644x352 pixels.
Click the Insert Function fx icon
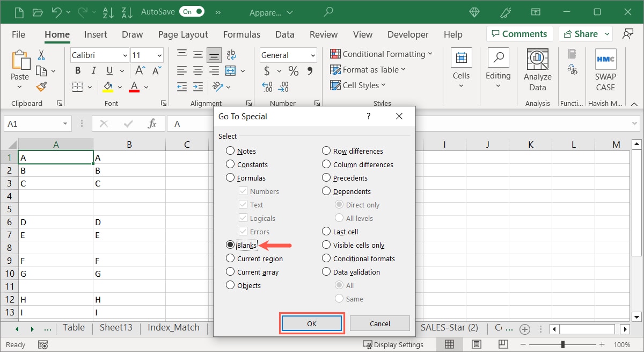point(152,124)
